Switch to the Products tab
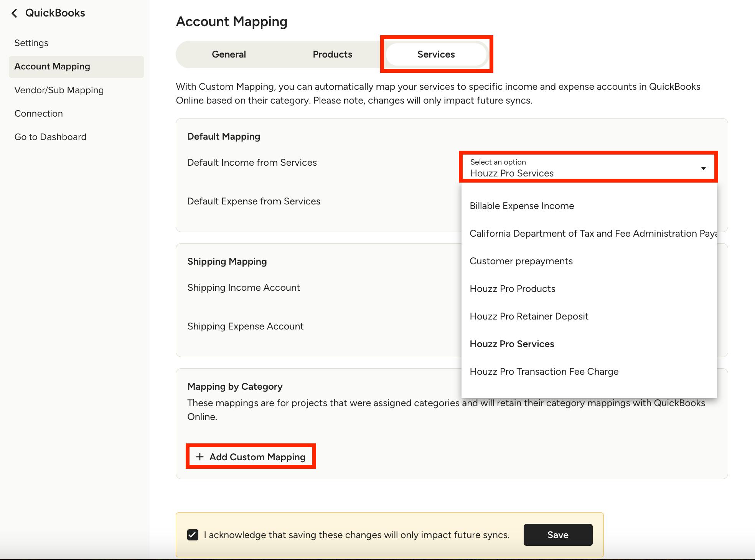 (x=332, y=54)
